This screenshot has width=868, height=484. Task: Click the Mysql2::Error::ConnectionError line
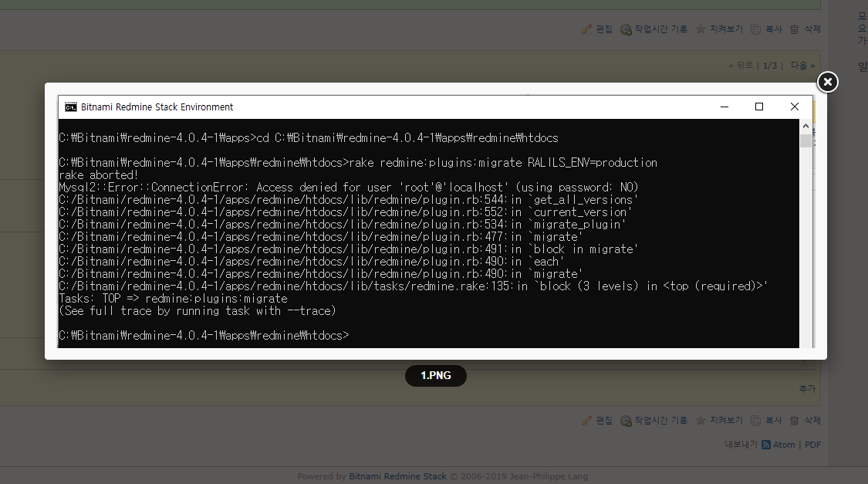coord(349,187)
